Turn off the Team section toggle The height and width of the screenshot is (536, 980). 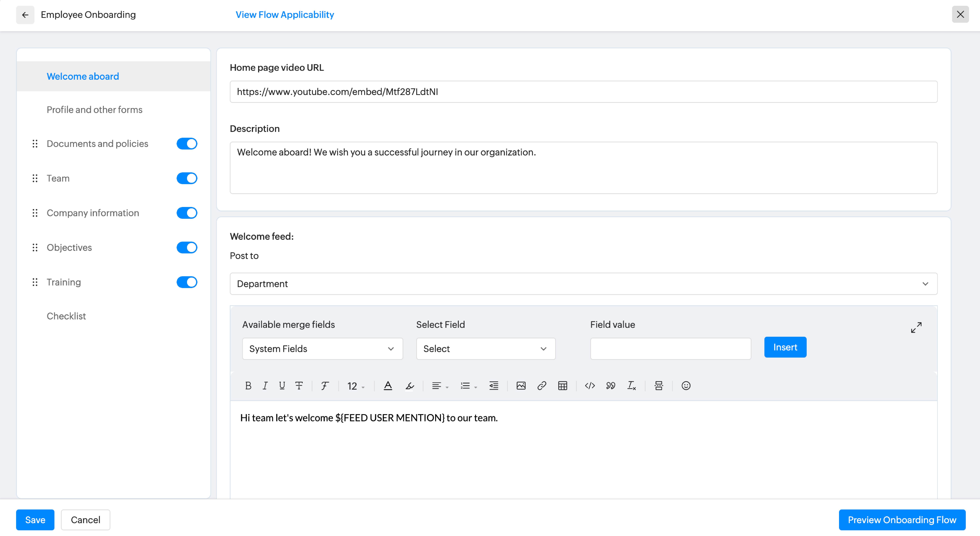point(187,178)
